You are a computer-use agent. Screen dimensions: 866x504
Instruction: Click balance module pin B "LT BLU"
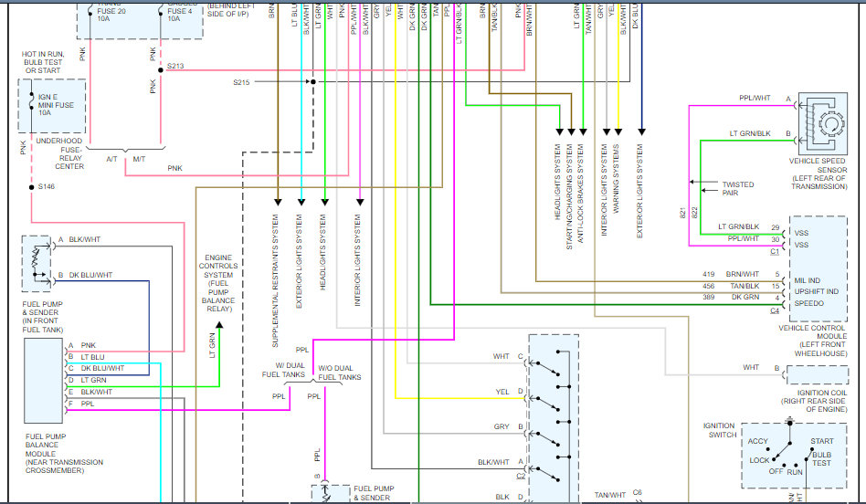coord(87,357)
